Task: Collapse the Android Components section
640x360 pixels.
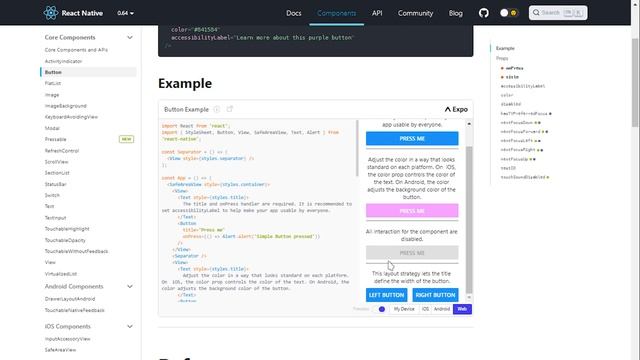Action: [130, 287]
